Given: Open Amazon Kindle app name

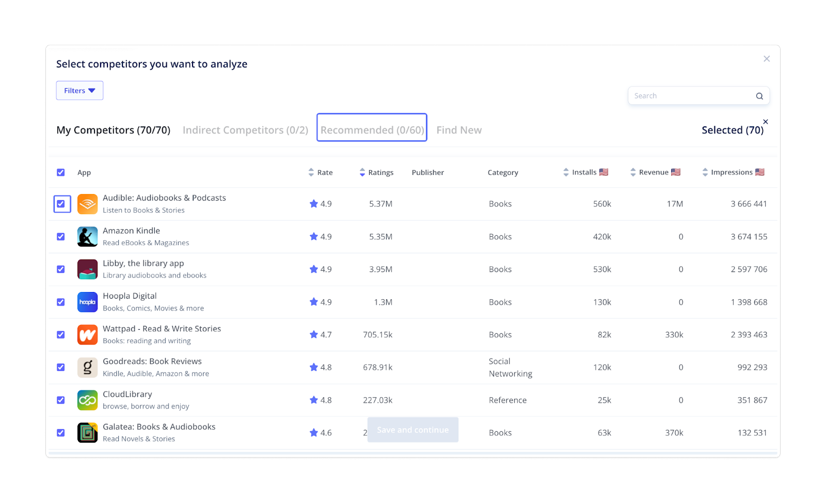Looking at the screenshot, I should 131,231.
